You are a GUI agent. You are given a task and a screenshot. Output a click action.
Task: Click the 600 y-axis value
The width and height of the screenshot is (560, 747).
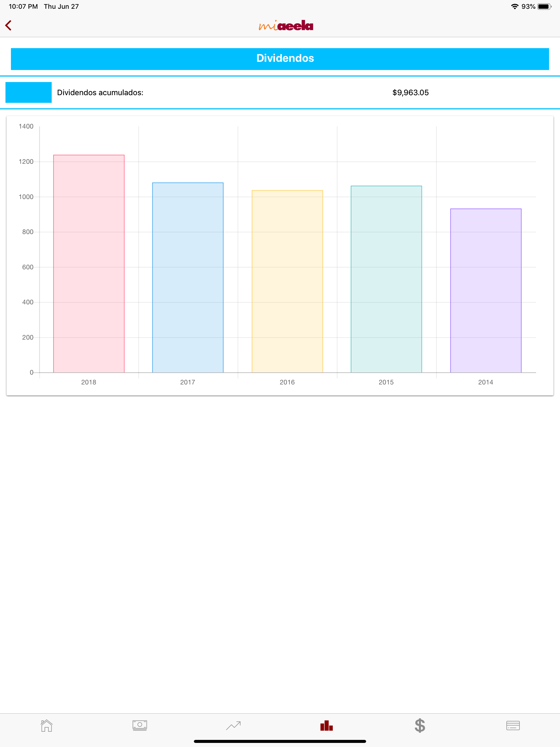point(28,267)
